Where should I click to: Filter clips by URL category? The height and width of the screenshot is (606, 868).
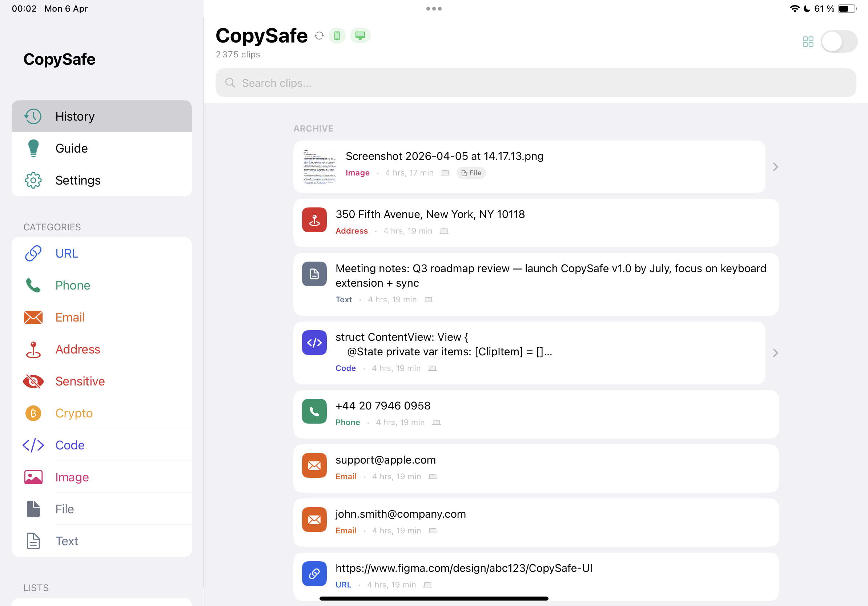67,253
